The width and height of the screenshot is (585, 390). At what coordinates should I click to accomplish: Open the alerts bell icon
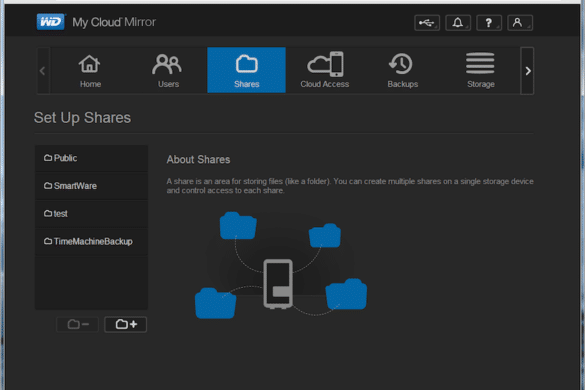pyautogui.click(x=458, y=23)
